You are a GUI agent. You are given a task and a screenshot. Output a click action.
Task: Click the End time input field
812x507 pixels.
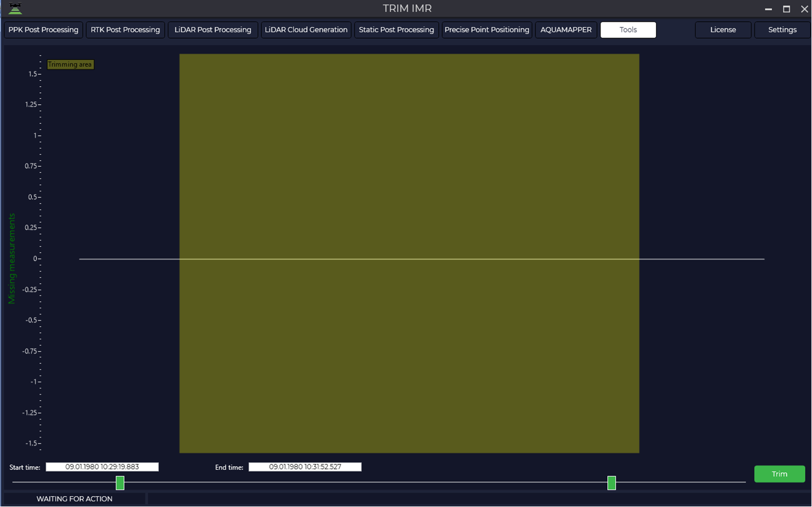coord(305,467)
